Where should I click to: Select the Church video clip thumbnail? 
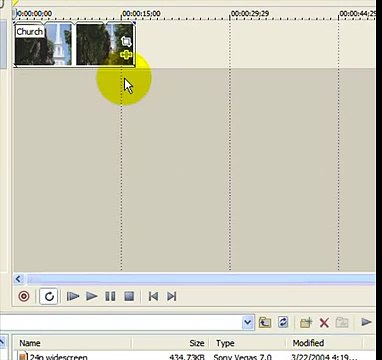pos(43,44)
